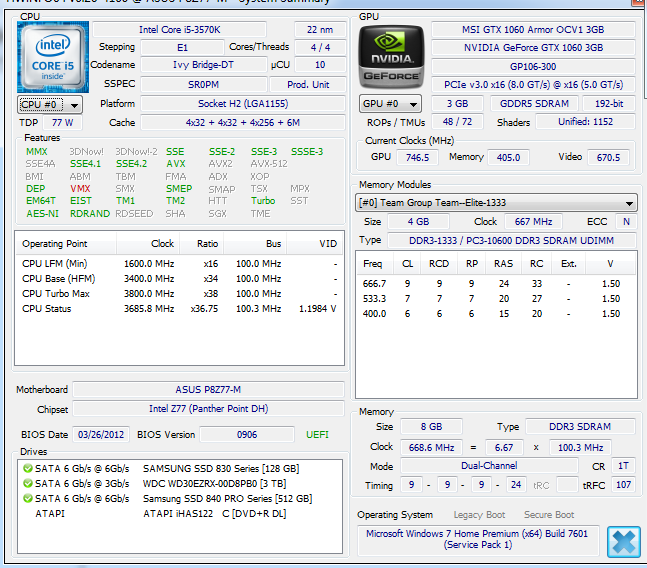Click the DDR3-1333 / PC3-10600 type field
Screen dimensions: 647x568
click(x=511, y=240)
